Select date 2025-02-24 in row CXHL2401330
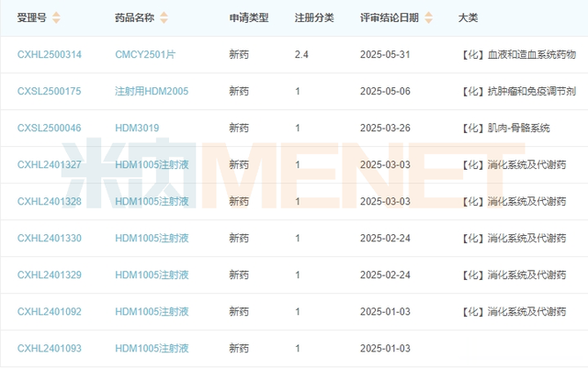Screen dimensions: 588x369 (385, 239)
